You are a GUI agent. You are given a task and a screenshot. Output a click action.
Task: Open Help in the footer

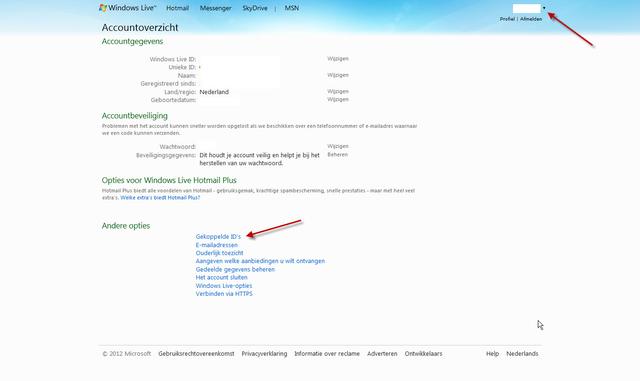[492, 354]
